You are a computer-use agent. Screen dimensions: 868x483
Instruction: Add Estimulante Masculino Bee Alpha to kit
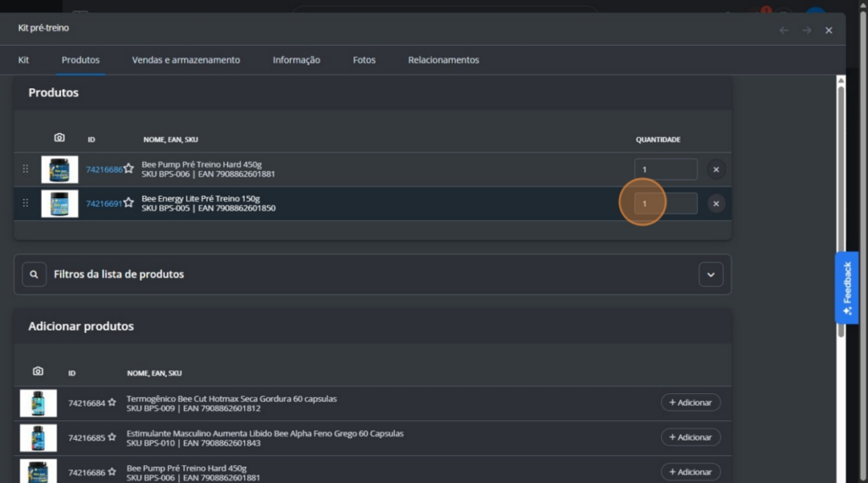690,437
